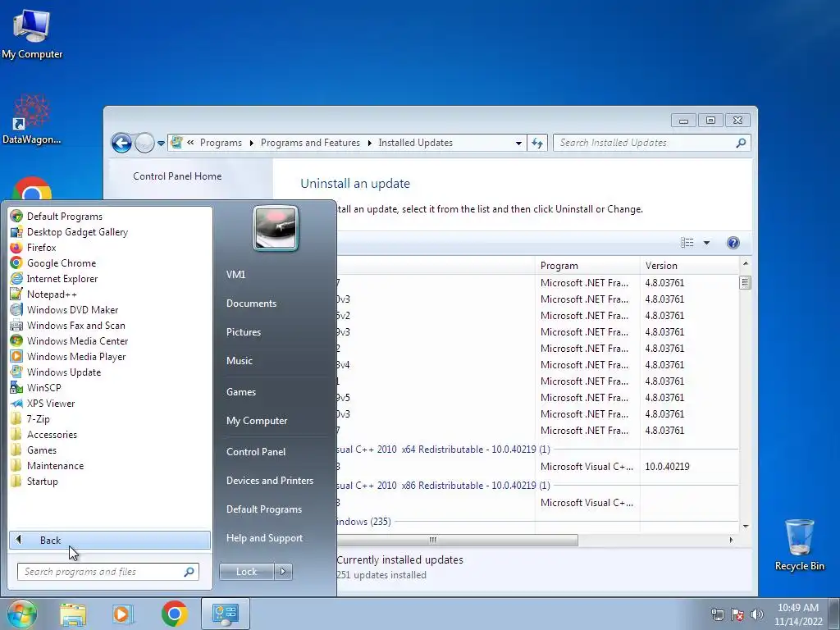Click the horizontal scrollbar right arrow
This screenshot has width=840, height=630.
(731, 540)
